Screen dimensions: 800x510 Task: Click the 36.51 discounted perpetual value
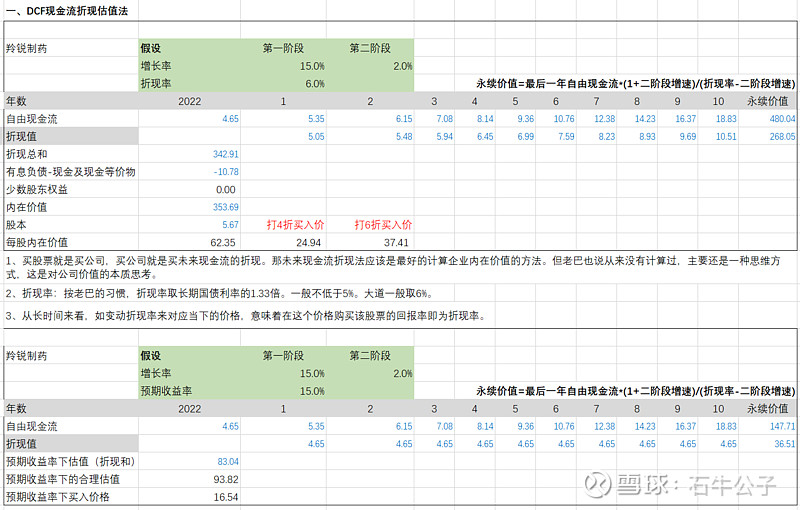pyautogui.click(x=785, y=444)
